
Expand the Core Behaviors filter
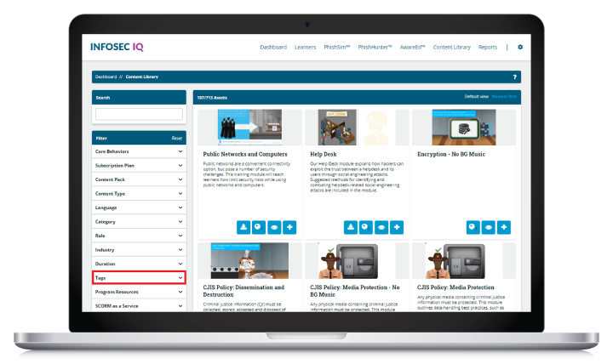(139, 151)
